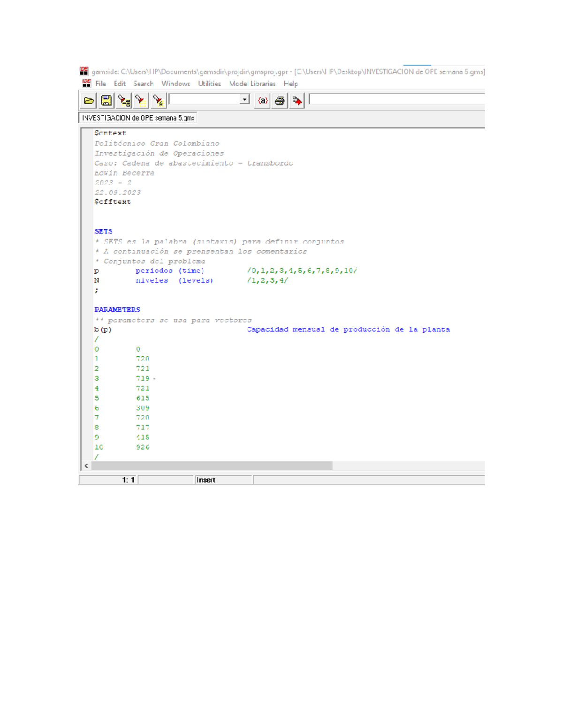Open the Edit menu
563x728 pixels.
pyautogui.click(x=120, y=83)
